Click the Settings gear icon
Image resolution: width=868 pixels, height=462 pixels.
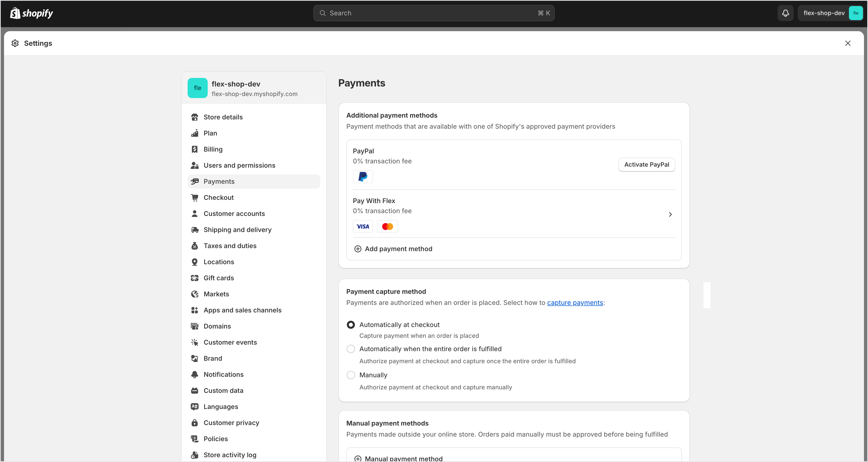[x=15, y=43]
